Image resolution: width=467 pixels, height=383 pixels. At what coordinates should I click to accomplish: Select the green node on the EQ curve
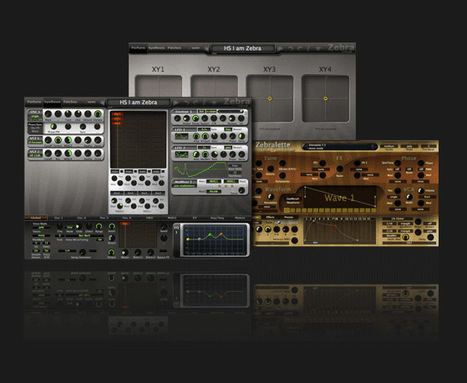(x=210, y=235)
